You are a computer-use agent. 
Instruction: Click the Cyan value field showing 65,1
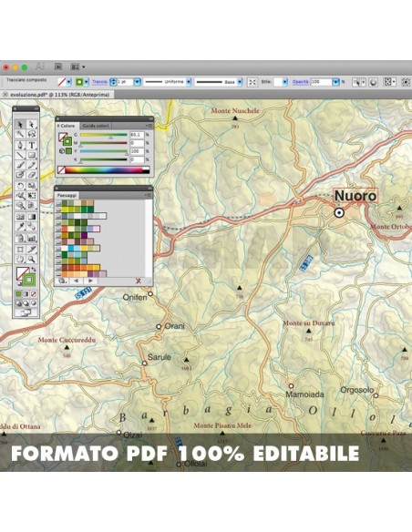pyautogui.click(x=137, y=135)
